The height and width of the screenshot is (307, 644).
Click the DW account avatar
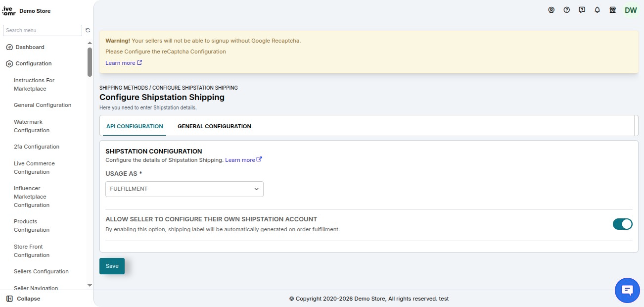631,10
